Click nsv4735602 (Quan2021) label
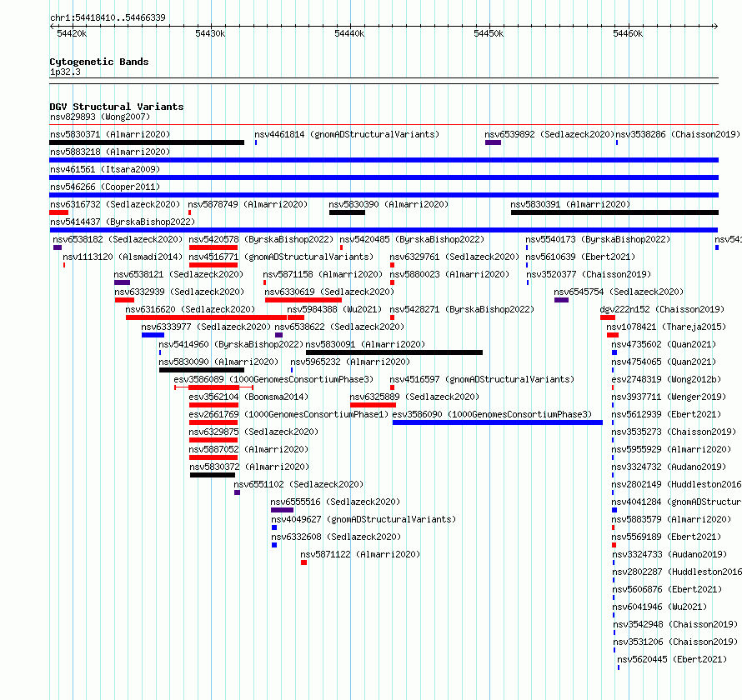Viewport: 742px width, 700px height. tap(664, 344)
